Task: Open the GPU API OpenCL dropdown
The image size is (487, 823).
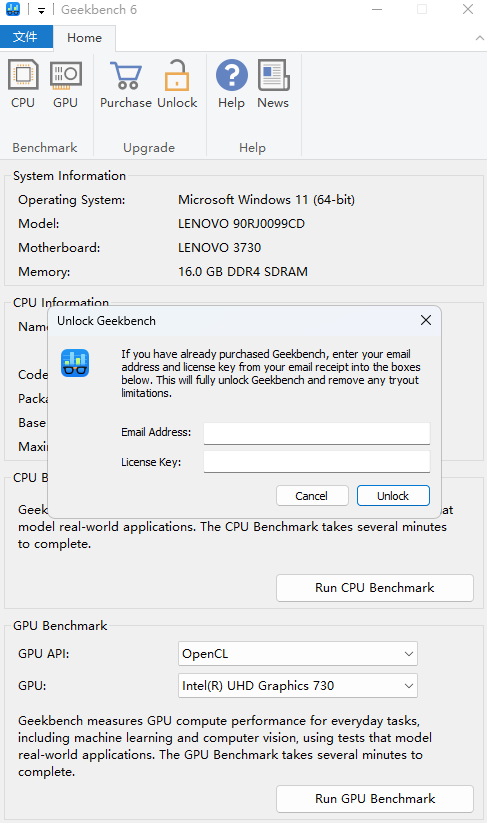Action: coord(298,654)
